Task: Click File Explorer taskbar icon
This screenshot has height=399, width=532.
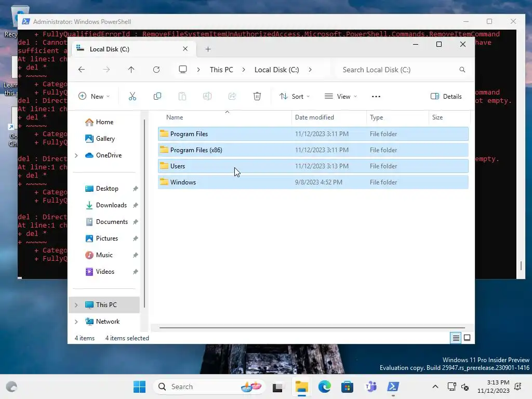Action: tap(301, 387)
